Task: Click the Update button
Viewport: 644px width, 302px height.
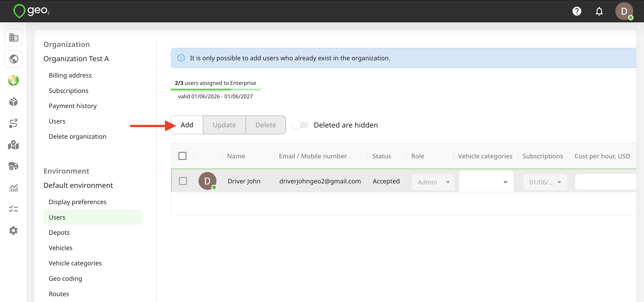Action: coord(224,125)
